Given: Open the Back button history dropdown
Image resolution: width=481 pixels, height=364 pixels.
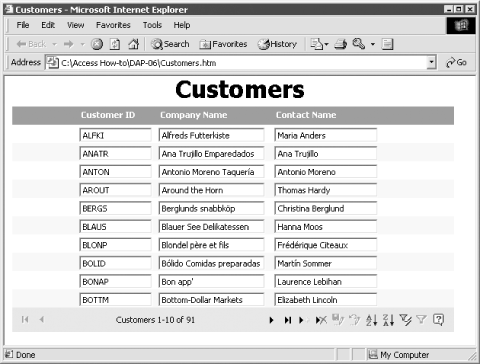Looking at the screenshot, I should 55,44.
